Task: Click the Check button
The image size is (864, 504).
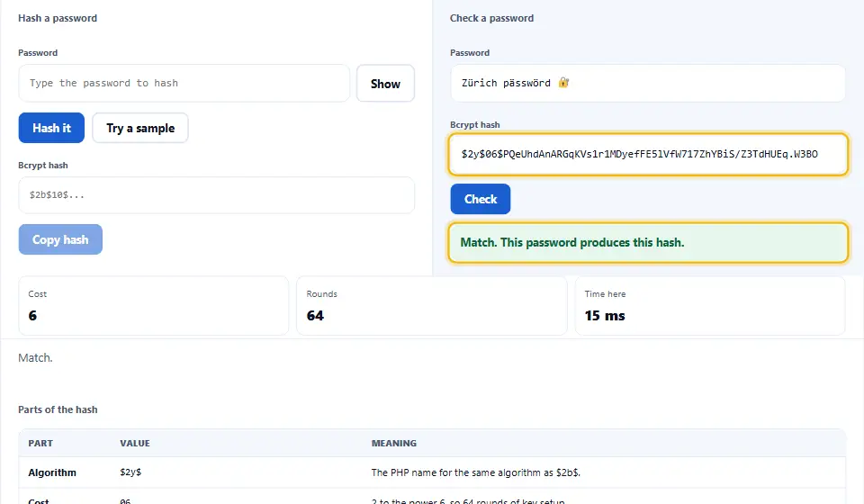Action: pos(480,199)
